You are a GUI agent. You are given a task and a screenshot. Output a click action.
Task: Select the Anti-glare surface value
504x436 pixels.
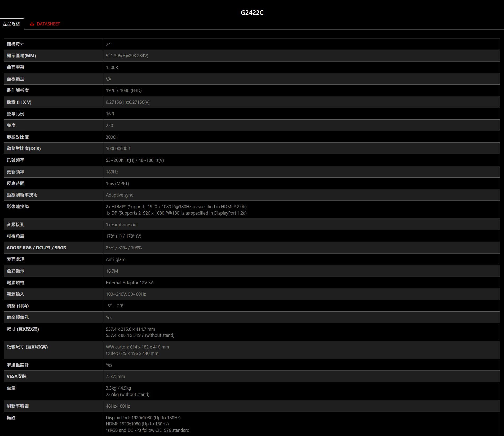click(116, 259)
